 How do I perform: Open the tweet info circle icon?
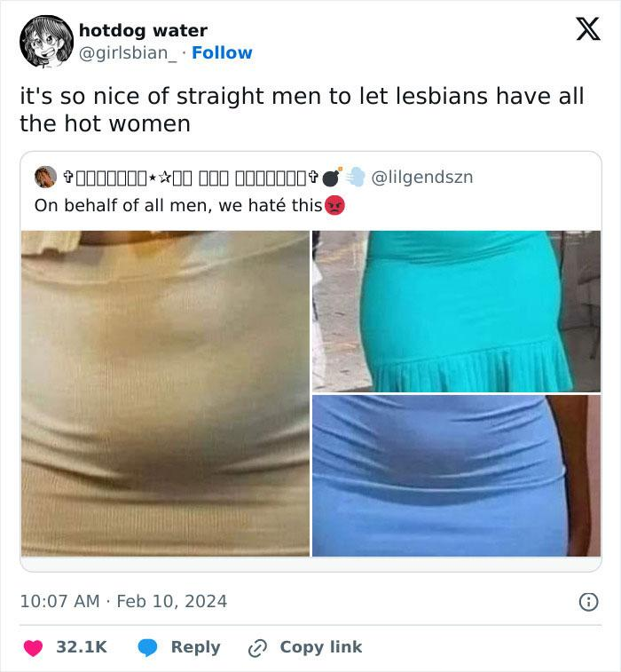pyautogui.click(x=588, y=602)
